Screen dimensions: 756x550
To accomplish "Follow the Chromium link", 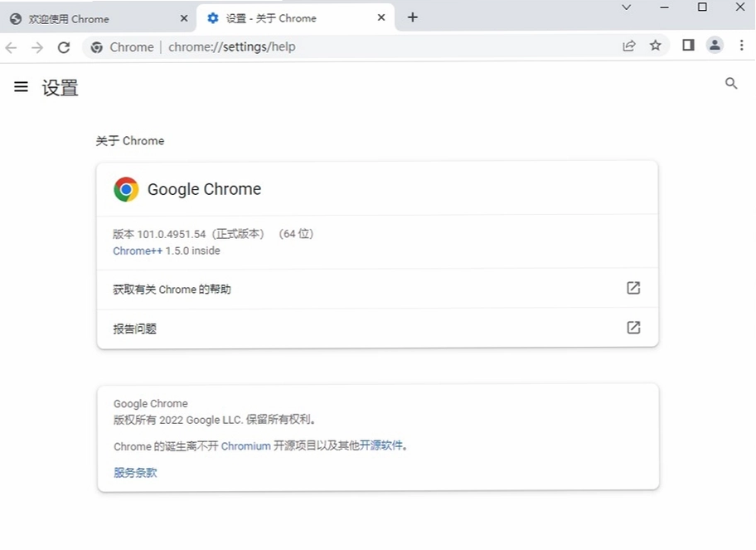I will tap(246, 445).
